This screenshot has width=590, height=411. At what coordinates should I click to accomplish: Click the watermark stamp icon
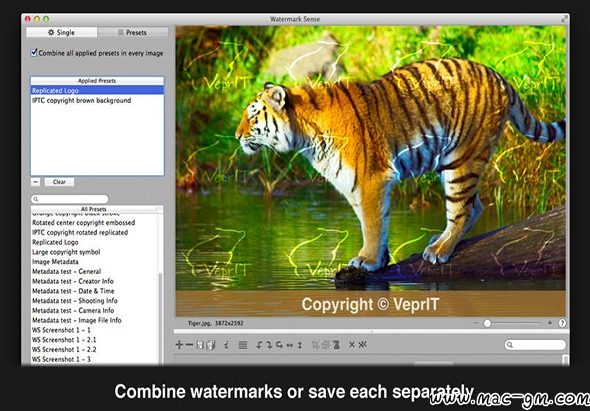coord(336,345)
